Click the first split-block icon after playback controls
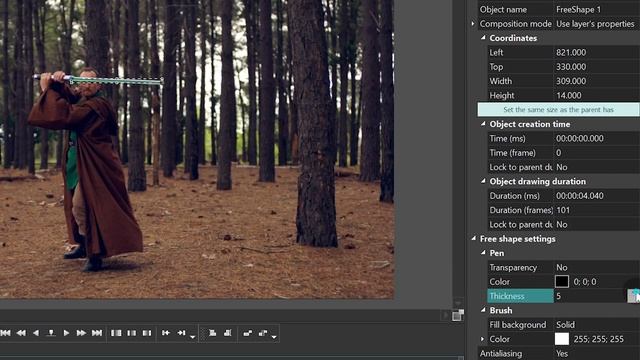 (x=116, y=333)
